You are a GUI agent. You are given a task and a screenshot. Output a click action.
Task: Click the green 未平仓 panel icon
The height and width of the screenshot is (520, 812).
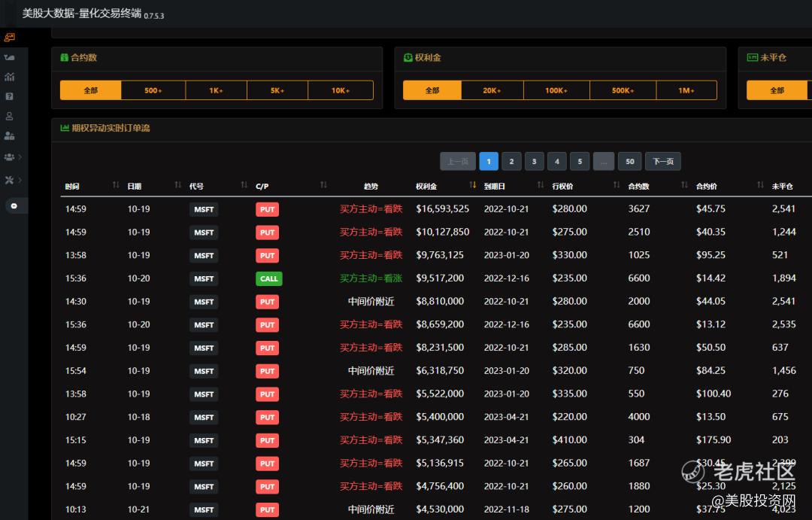753,57
